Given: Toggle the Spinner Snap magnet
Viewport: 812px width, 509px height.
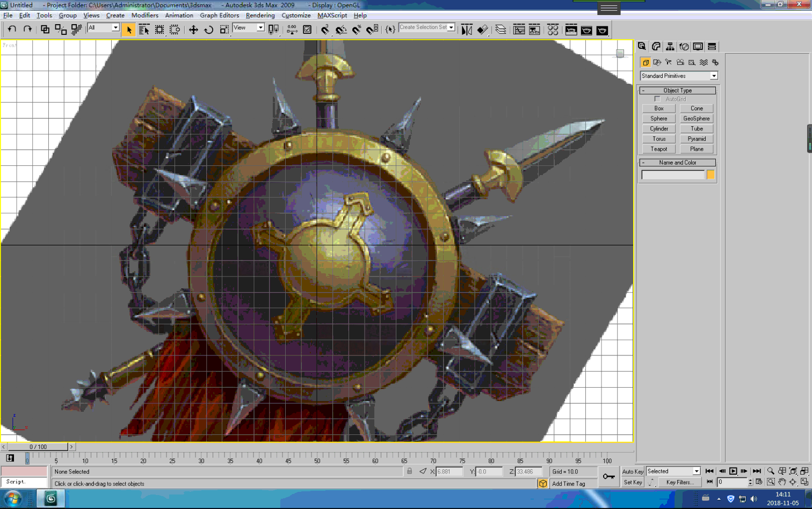Looking at the screenshot, I should 372,30.
